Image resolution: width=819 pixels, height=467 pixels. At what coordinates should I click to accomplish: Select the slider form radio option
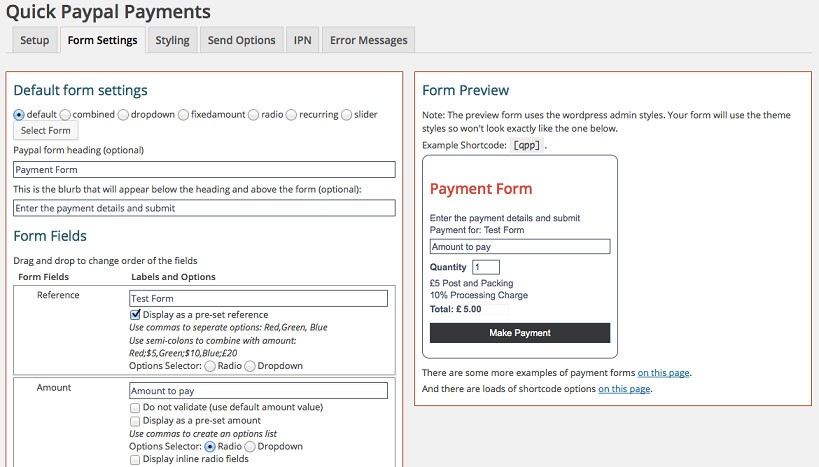[x=347, y=115]
